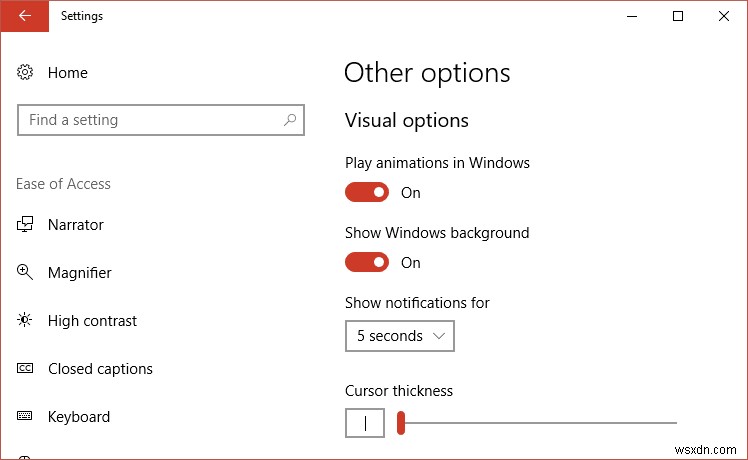Click the High contrast sun icon
Screen dimensions: 748x460
coord(26,321)
